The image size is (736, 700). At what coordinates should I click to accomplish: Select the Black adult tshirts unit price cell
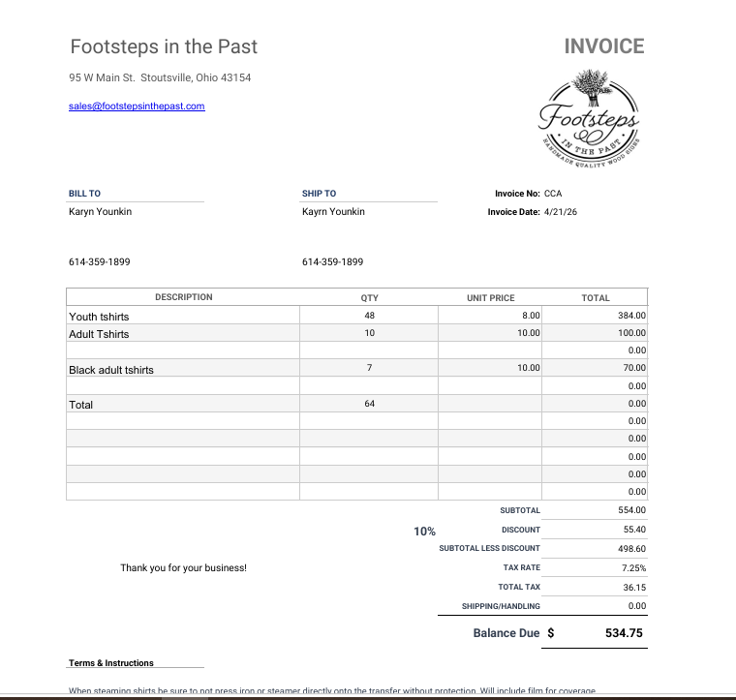490,368
